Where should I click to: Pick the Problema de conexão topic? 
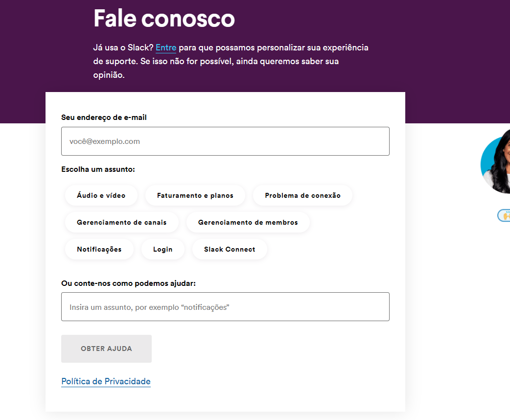tap(302, 195)
